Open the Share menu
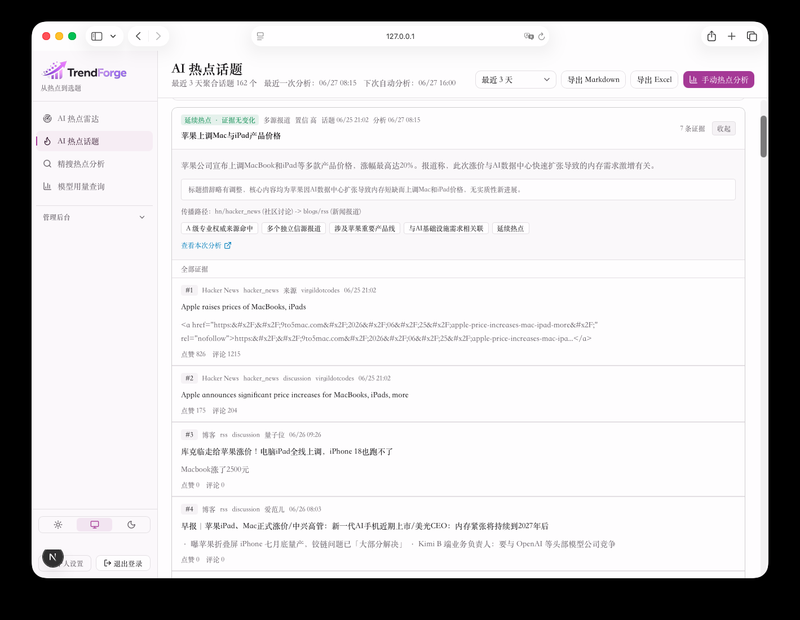 [x=711, y=36]
